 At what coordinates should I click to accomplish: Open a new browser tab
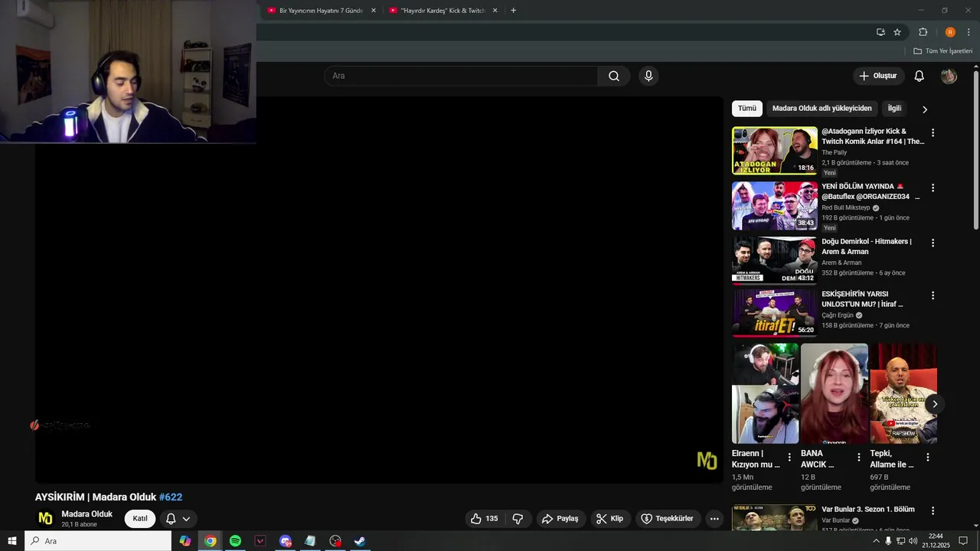click(513, 11)
